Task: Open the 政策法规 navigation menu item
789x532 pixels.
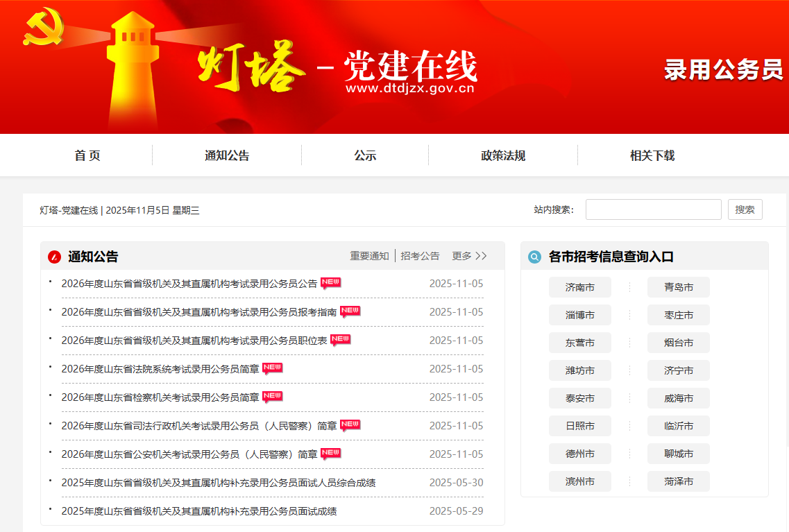Action: (x=503, y=156)
